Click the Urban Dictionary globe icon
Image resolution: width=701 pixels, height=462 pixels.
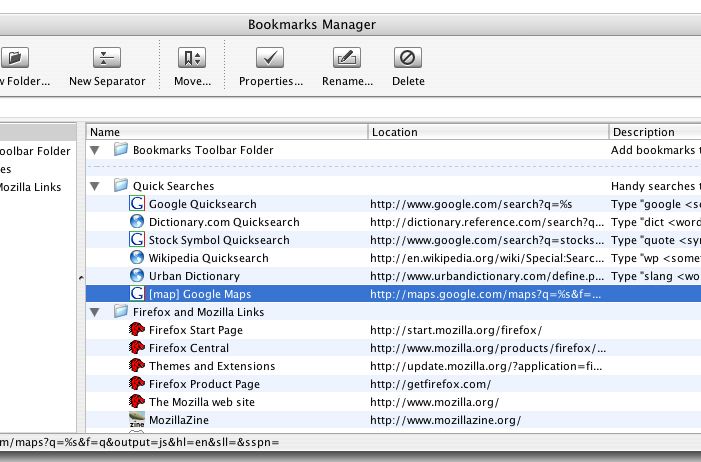[x=137, y=276]
